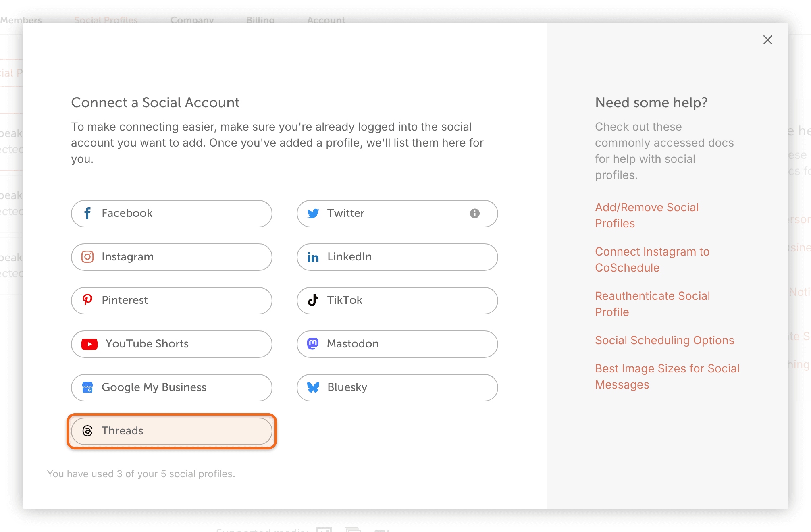This screenshot has height=532, width=811.
Task: Click the Facebook logo icon
Action: 87,213
